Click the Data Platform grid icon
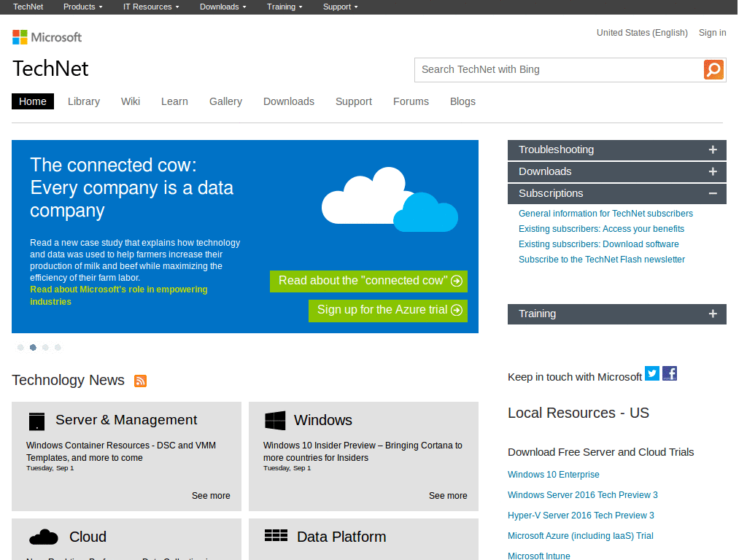The height and width of the screenshot is (560, 747). [276, 535]
